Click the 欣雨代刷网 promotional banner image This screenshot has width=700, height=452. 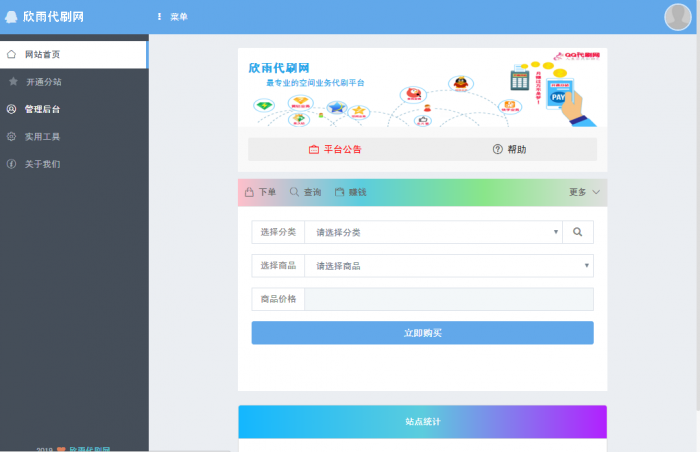[422, 89]
